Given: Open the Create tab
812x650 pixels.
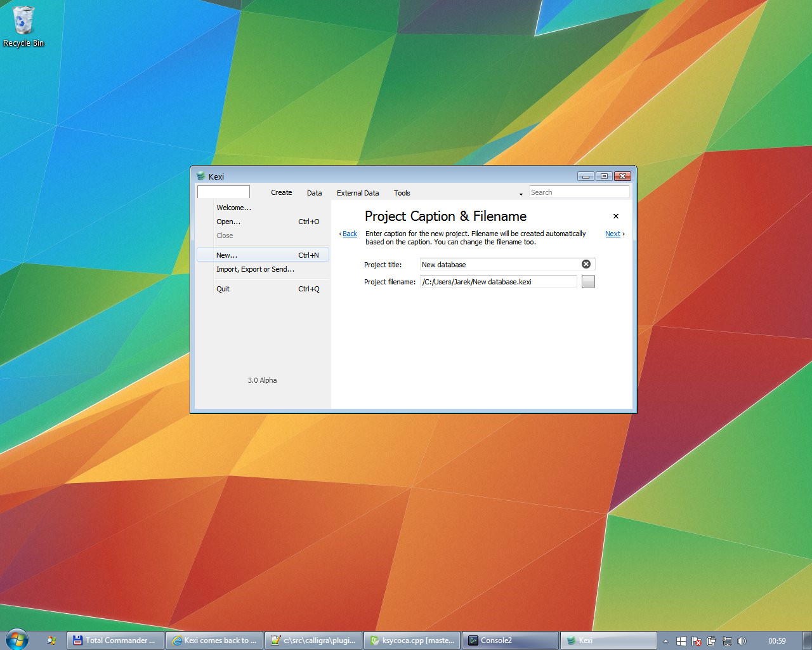Looking at the screenshot, I should pyautogui.click(x=281, y=193).
